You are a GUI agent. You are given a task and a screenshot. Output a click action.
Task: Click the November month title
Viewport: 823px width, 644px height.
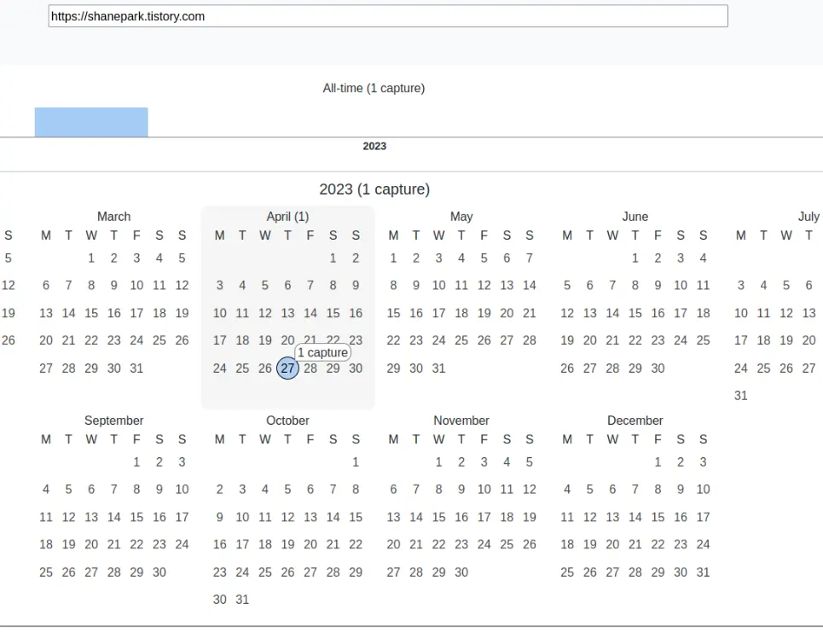pos(461,421)
